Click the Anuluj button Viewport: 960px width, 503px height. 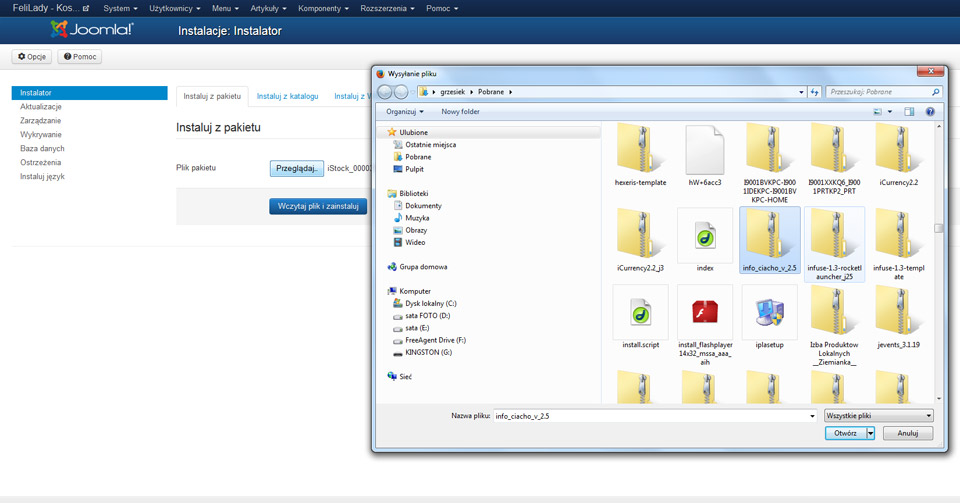907,433
